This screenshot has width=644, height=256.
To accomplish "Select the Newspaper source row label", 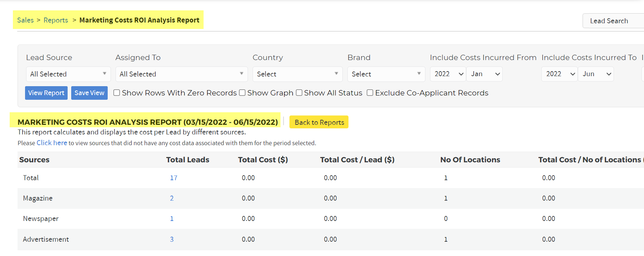I will (x=41, y=218).
